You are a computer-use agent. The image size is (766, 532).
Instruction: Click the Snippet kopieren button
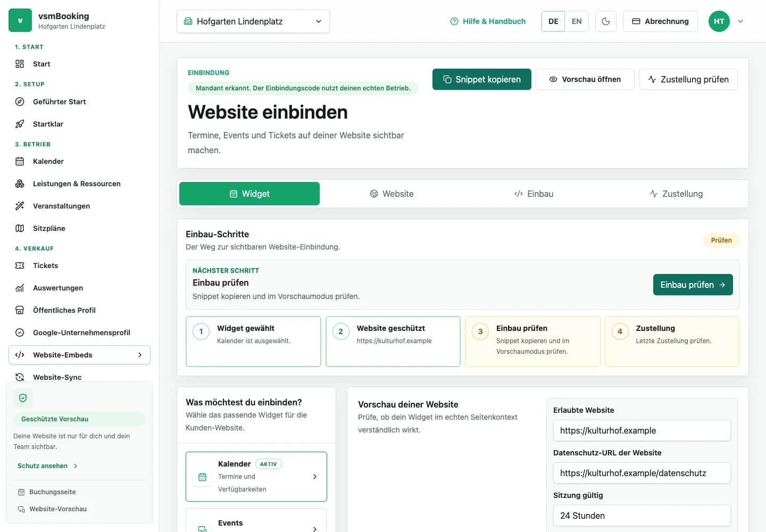(482, 79)
